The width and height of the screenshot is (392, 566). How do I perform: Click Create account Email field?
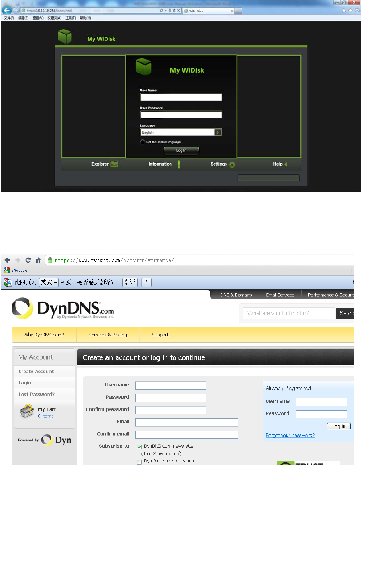coord(187,422)
